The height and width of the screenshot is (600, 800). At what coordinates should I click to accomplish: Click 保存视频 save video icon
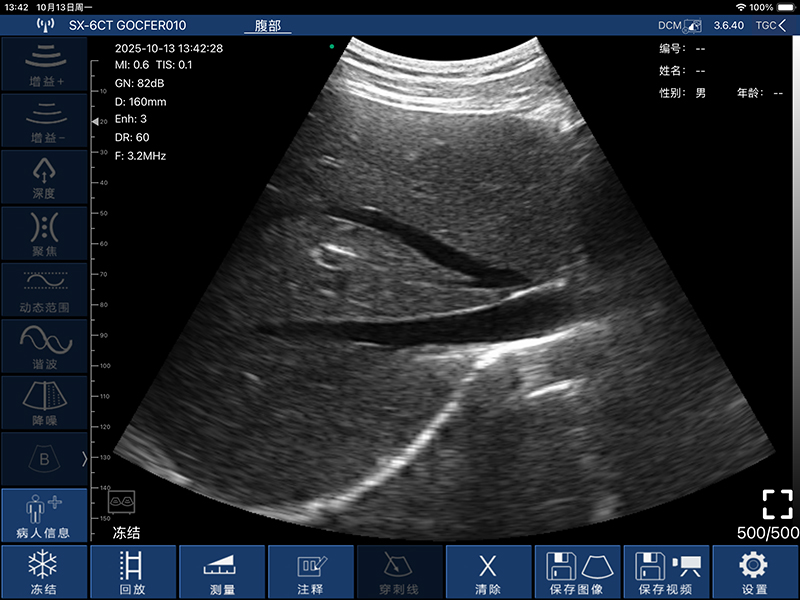pos(665,572)
